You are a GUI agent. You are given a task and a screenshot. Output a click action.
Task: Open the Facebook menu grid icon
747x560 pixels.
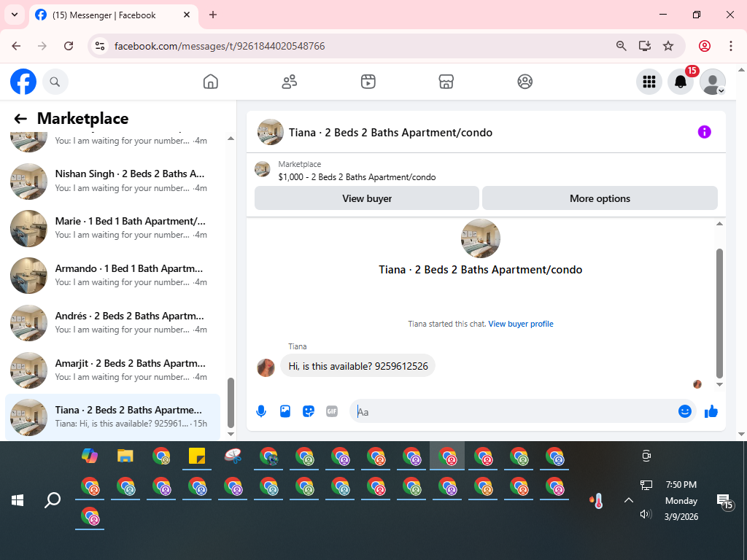point(649,82)
